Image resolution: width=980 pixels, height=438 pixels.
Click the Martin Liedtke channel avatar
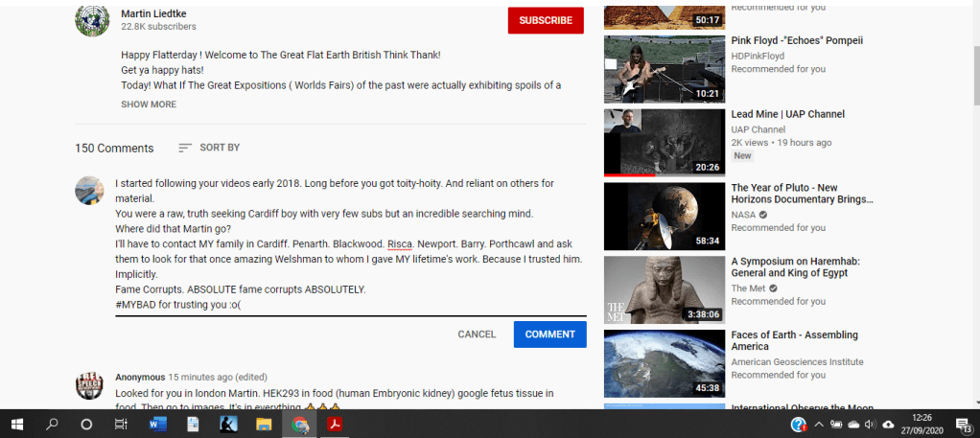click(x=92, y=20)
